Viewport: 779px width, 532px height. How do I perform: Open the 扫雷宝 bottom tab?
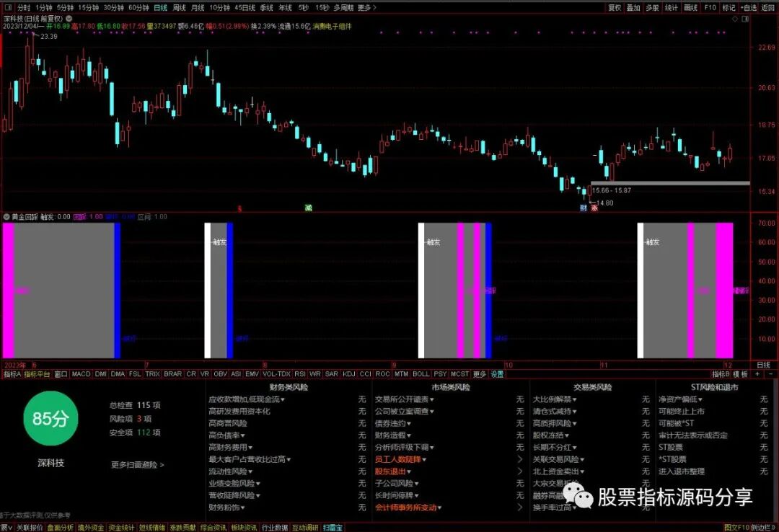tap(333, 528)
